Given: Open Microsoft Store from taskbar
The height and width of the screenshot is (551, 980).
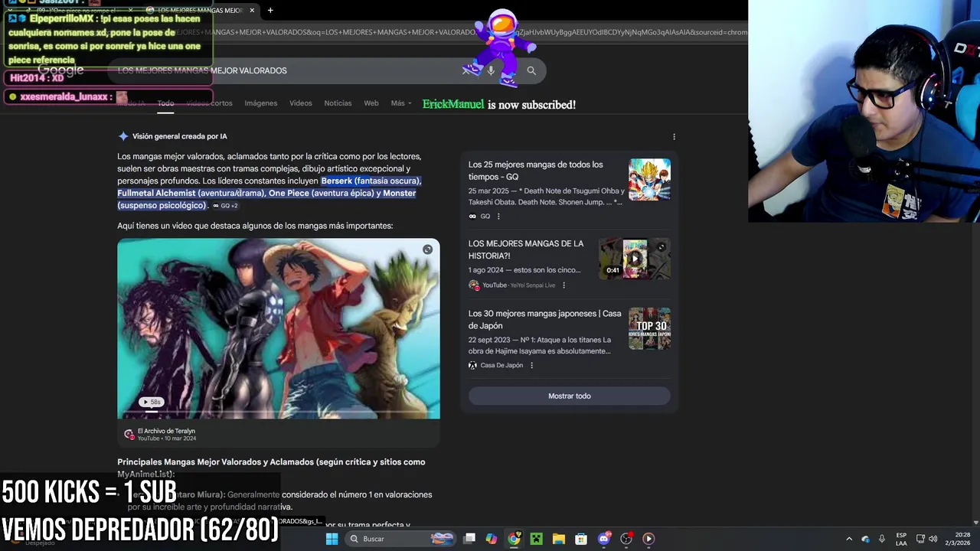Looking at the screenshot, I should (x=581, y=539).
